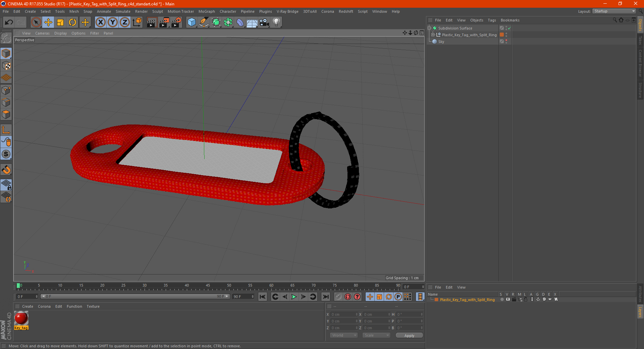Toggle Autokeying button
The image size is (644, 349).
pos(348,297)
